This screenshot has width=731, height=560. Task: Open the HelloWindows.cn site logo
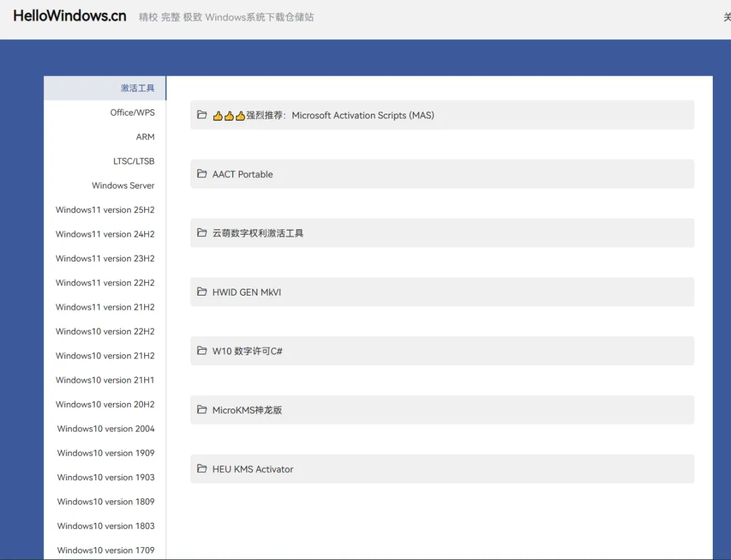coord(70,16)
